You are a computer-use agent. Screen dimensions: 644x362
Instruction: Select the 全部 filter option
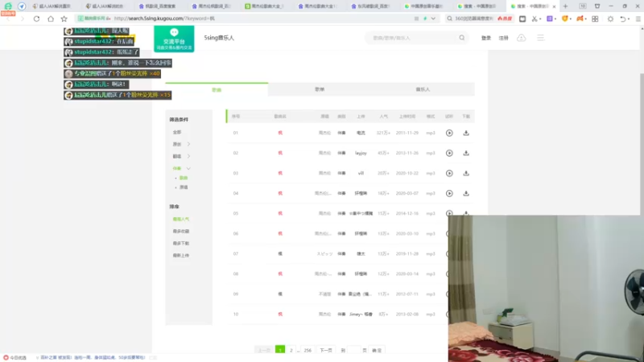click(x=177, y=132)
